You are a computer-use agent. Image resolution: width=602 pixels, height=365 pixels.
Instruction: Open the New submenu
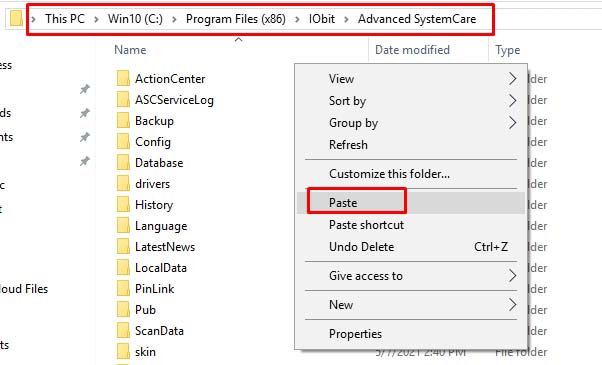click(x=411, y=305)
